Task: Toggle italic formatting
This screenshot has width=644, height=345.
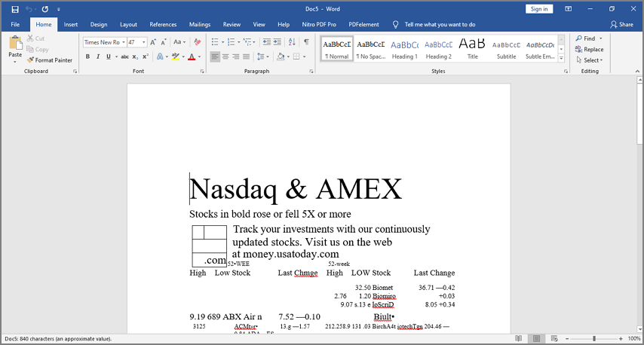Action: pyautogui.click(x=98, y=56)
